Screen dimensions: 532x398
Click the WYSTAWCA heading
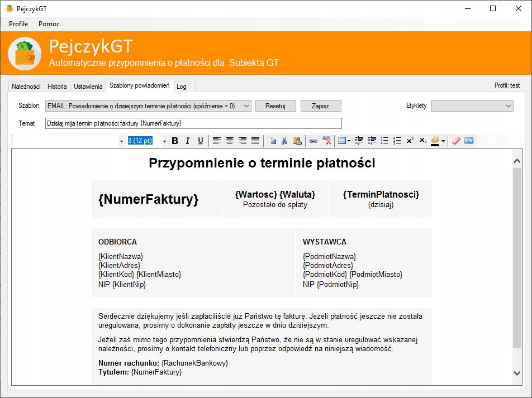[325, 242]
